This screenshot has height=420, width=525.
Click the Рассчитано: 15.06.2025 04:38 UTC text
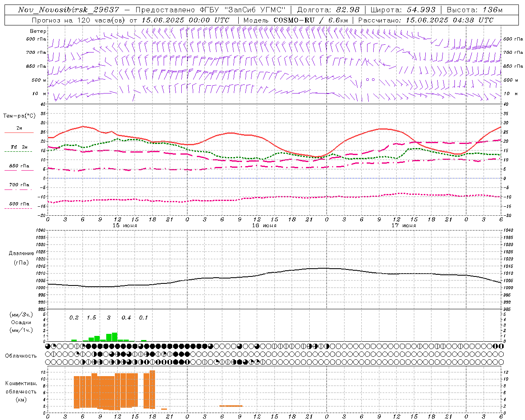click(x=426, y=20)
